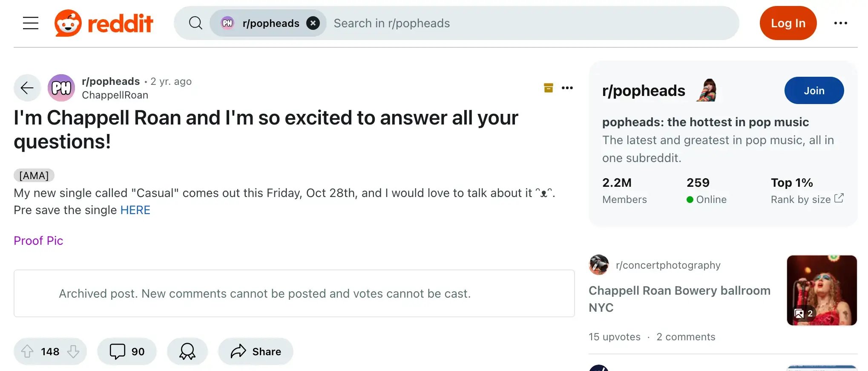Open the 90 comments button

127,351
